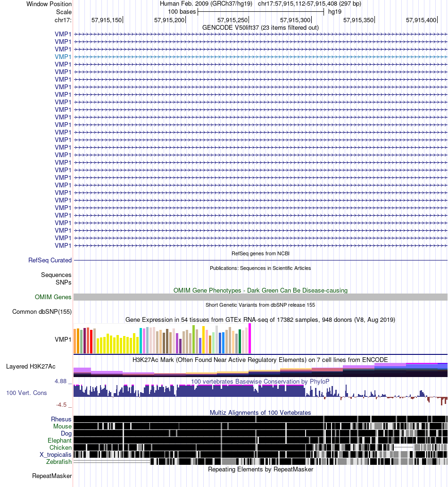This screenshot has width=448, height=487.
Task: Click the Sequences track label
Action: [56, 275]
